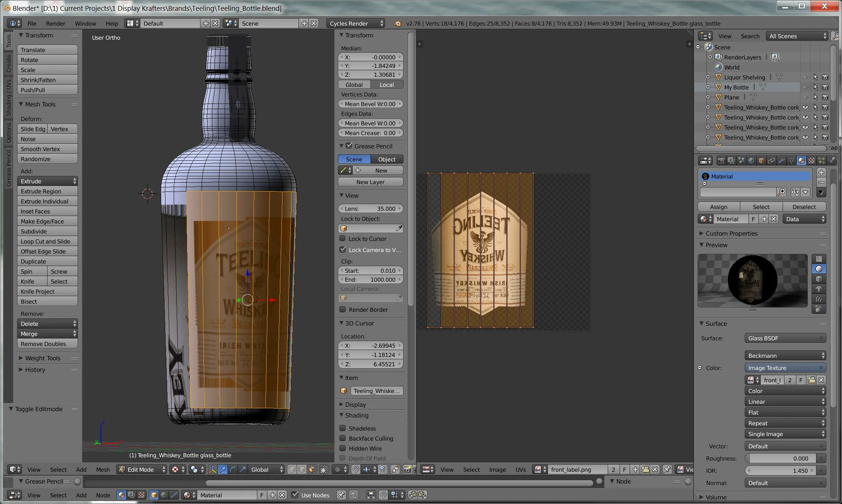Enable the Hidden Wire checkbox
This screenshot has width=842, height=504.
pos(343,448)
